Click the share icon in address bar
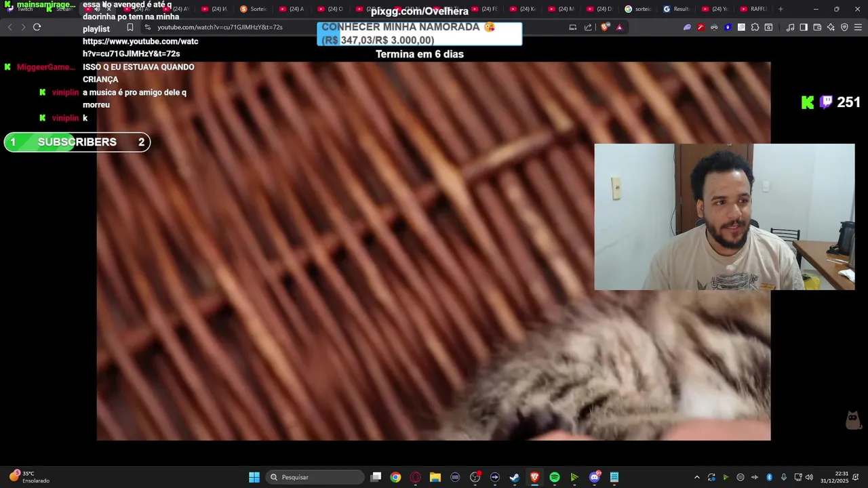This screenshot has width=868, height=488. pos(588,27)
